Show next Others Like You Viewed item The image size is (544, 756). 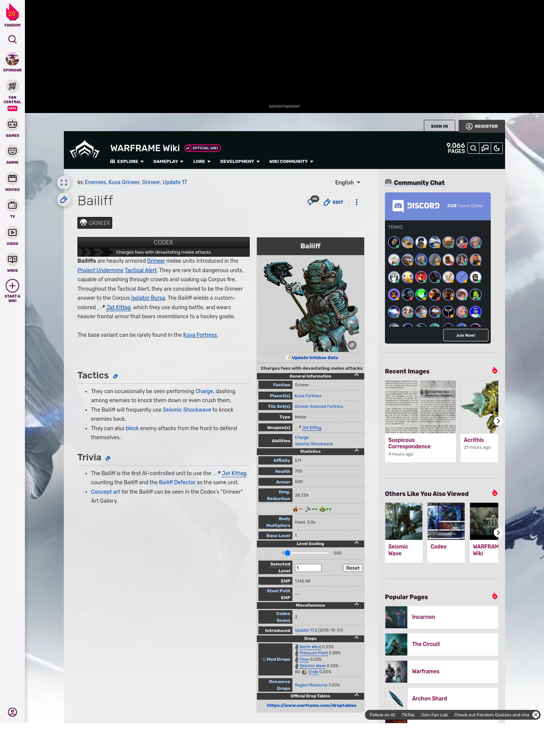coord(498,533)
